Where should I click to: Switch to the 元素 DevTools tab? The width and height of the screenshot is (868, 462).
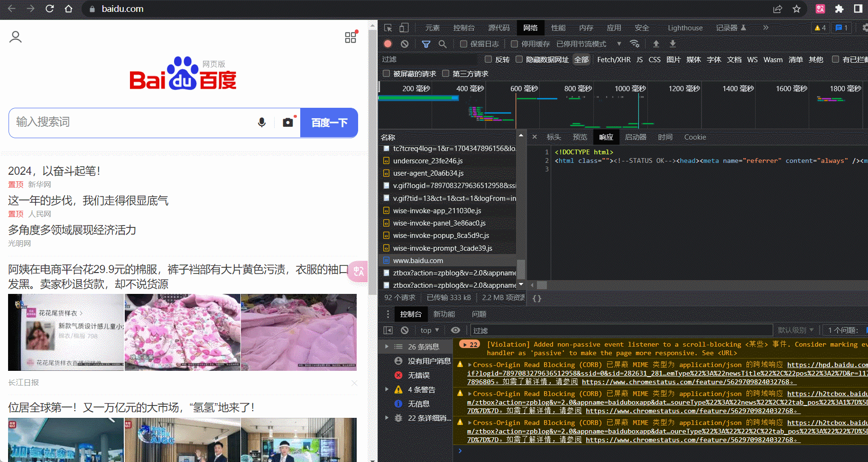tap(432, 28)
